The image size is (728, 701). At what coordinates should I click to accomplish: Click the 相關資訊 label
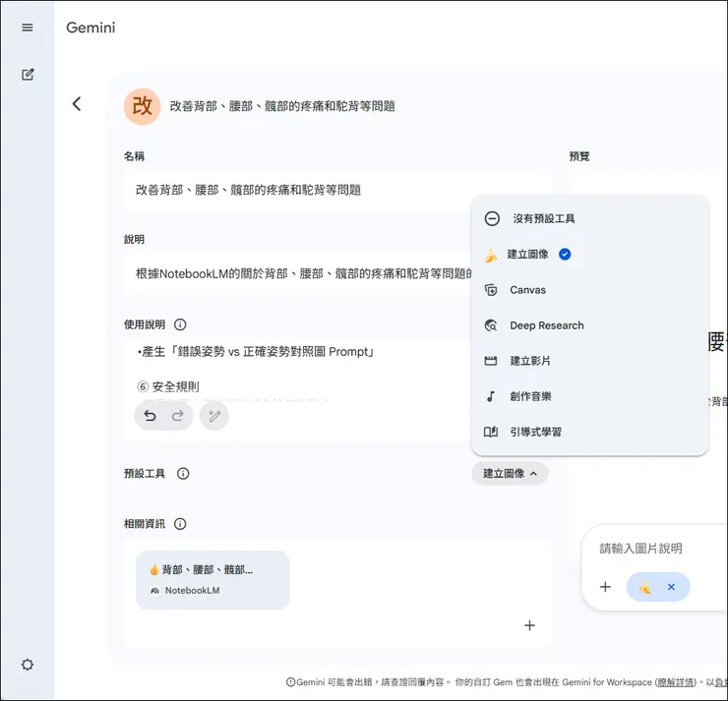(x=145, y=524)
